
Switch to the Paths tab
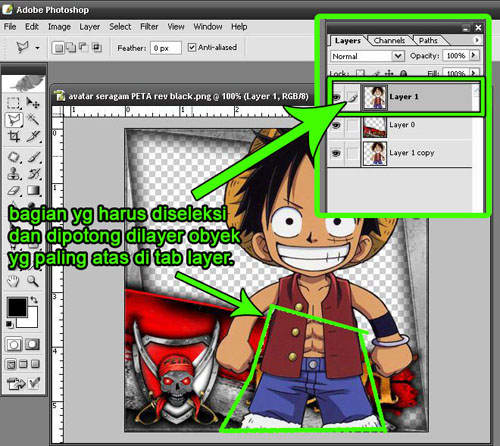click(428, 41)
